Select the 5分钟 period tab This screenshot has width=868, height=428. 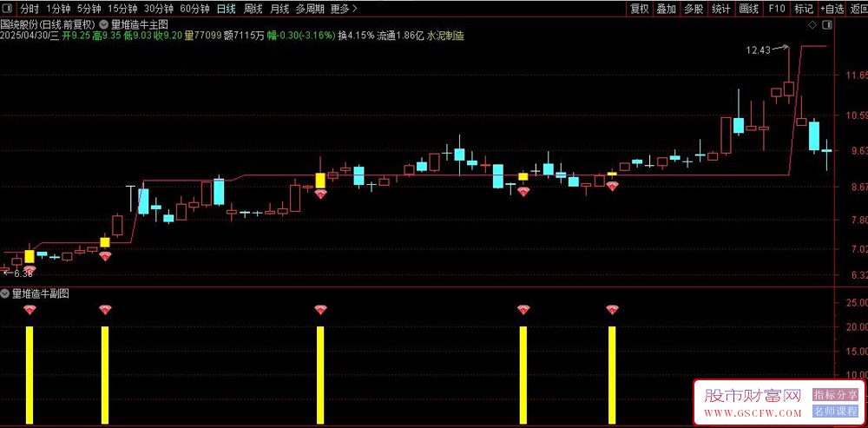tap(89, 9)
